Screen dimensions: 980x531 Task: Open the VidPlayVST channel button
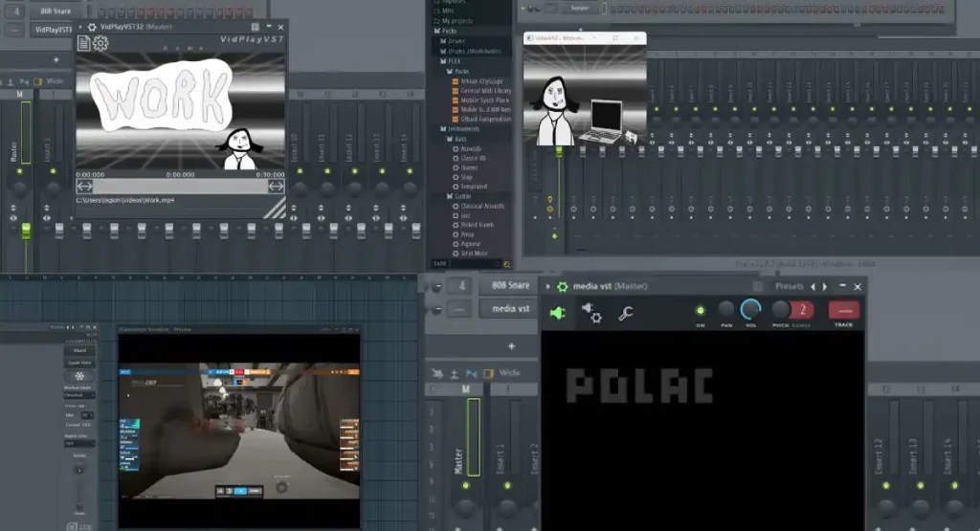pyautogui.click(x=53, y=30)
